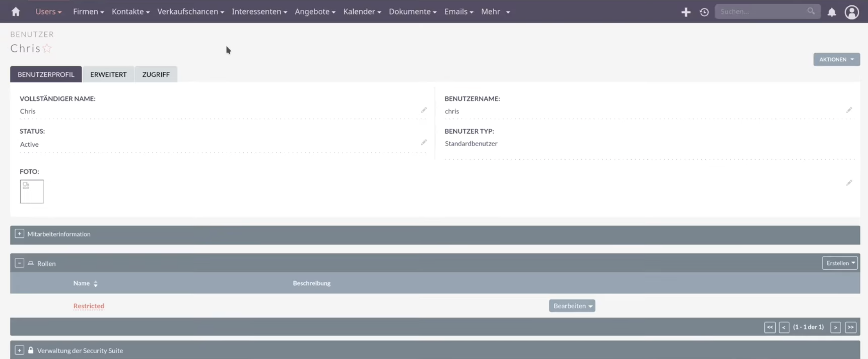Open the recently viewed history icon

click(704, 12)
